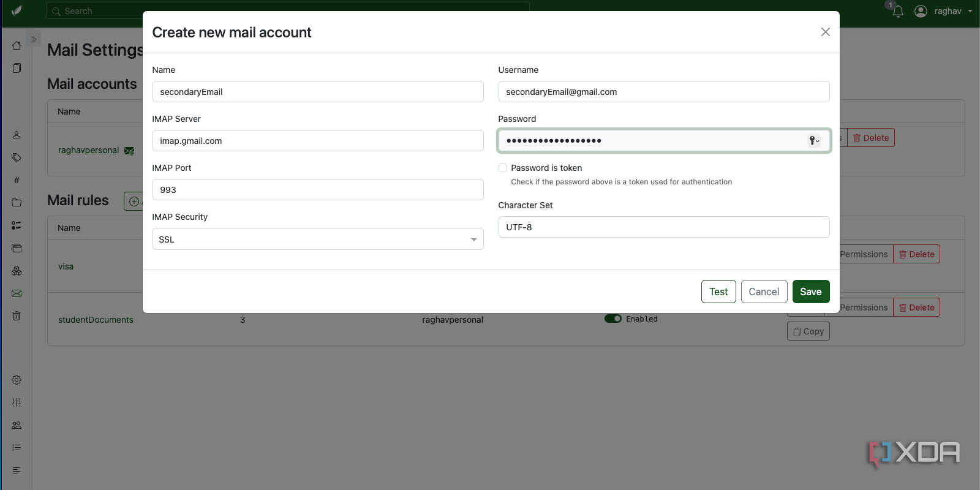
Task: Delete the studentDocuments mail rule
Action: (x=916, y=307)
